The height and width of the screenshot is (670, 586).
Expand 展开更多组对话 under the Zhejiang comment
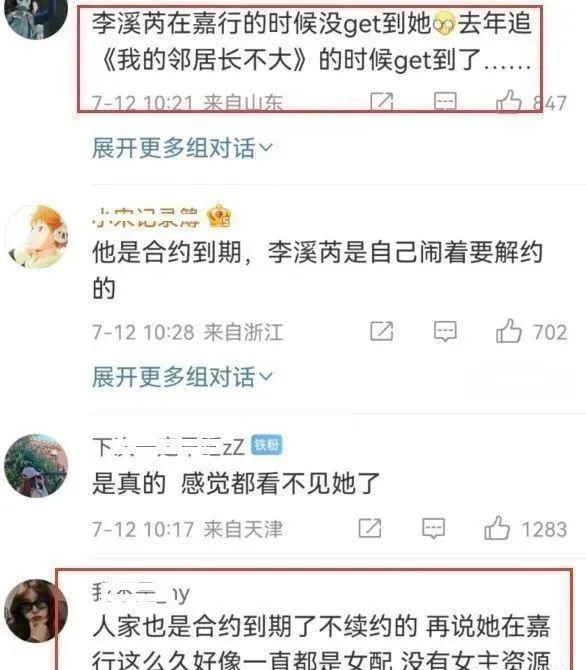[183, 377]
